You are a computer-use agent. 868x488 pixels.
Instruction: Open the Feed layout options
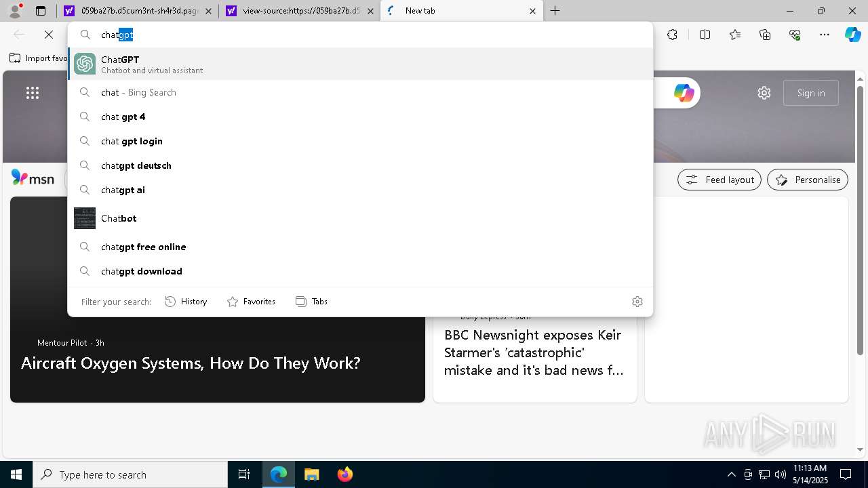point(719,180)
